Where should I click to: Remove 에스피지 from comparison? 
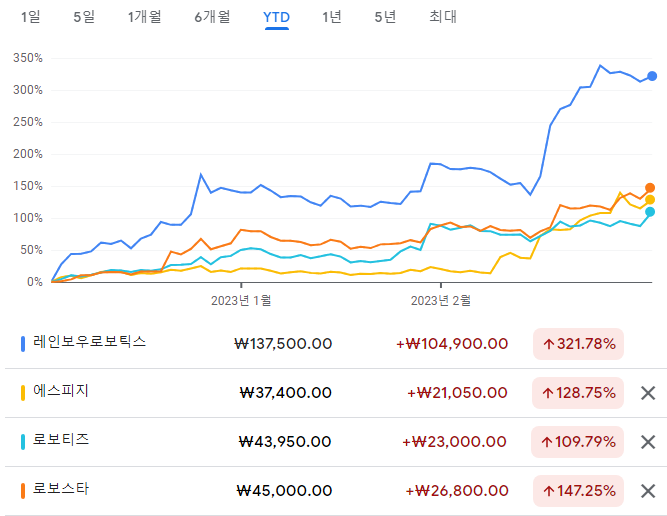point(648,393)
